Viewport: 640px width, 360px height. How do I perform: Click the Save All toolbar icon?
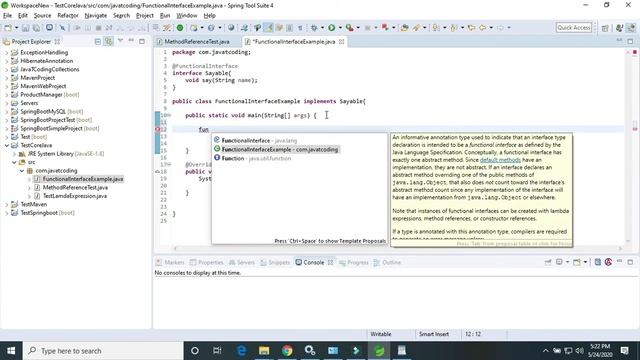(36, 28)
